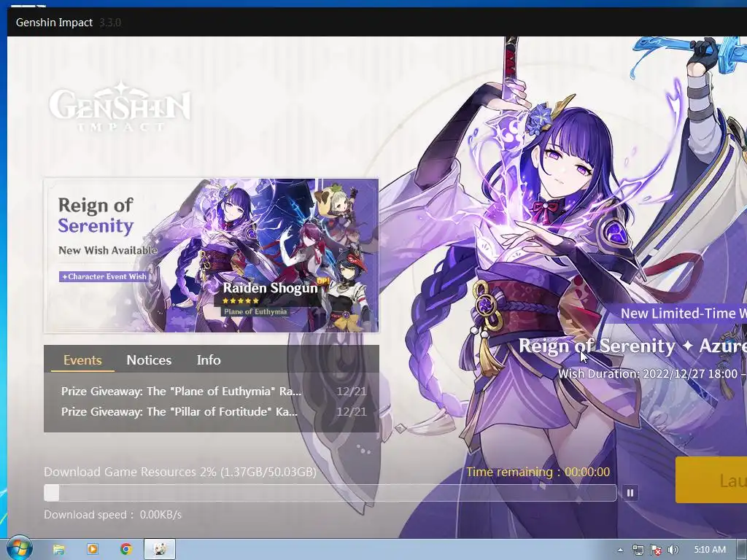Open the Events tab
The width and height of the screenshot is (747, 560).
82,360
